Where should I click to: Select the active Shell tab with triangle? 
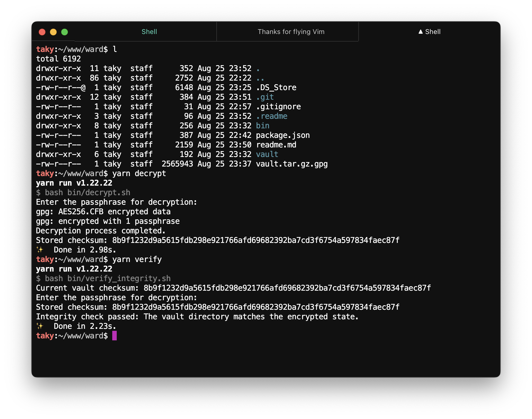(429, 32)
